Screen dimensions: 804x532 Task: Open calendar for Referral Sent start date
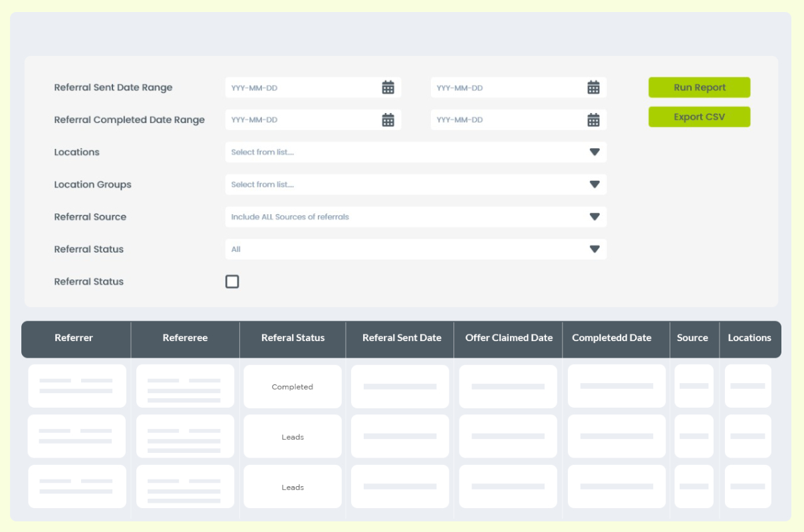pyautogui.click(x=388, y=87)
